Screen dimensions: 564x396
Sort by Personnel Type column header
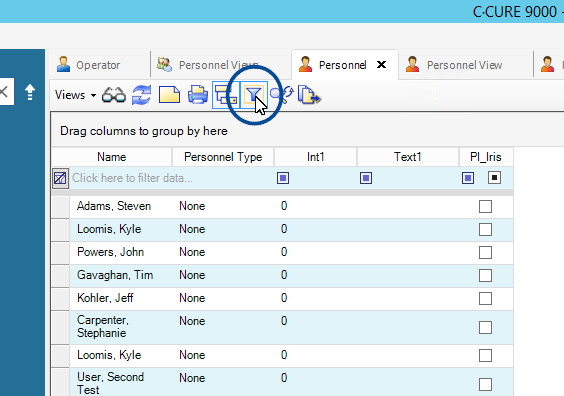pyautogui.click(x=223, y=157)
